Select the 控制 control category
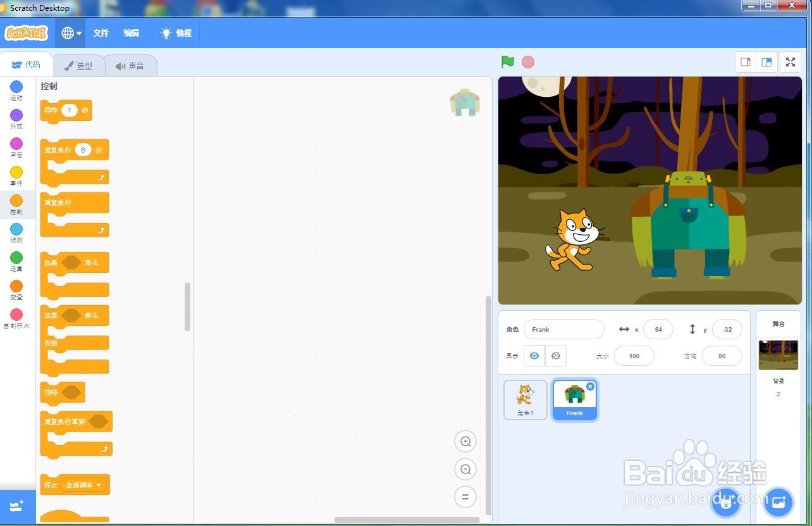Screen dimensions: 812x526 (x=16, y=204)
